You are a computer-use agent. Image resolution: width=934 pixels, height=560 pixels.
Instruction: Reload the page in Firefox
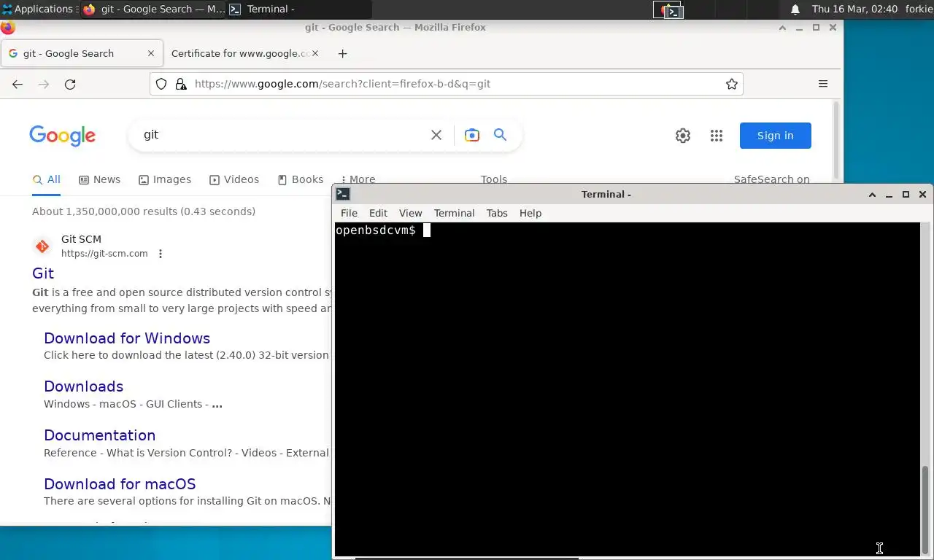point(70,84)
